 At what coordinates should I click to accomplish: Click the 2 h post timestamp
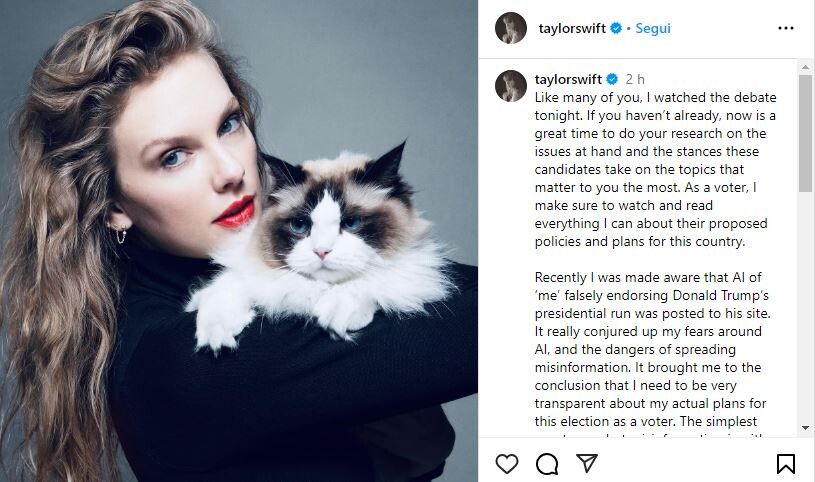pos(635,79)
